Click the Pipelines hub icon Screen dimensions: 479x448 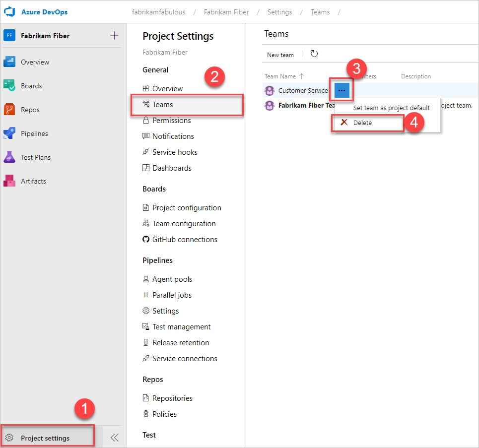pyautogui.click(x=9, y=133)
